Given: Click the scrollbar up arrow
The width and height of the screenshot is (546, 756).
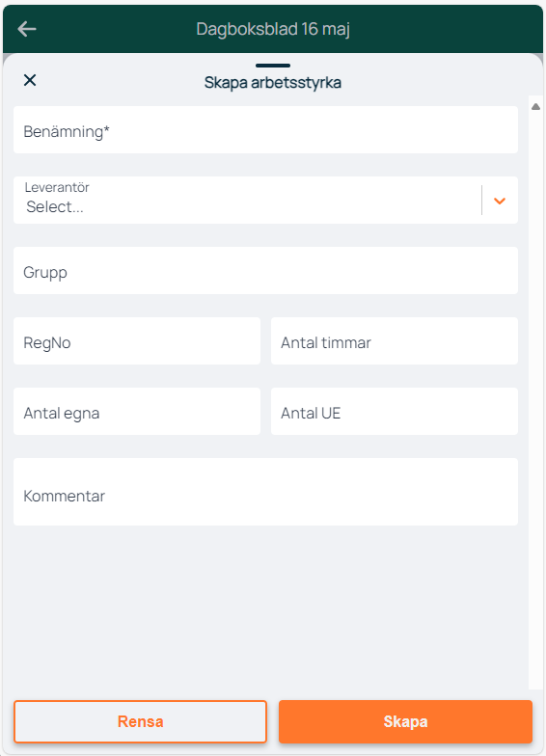Looking at the screenshot, I should [x=536, y=106].
